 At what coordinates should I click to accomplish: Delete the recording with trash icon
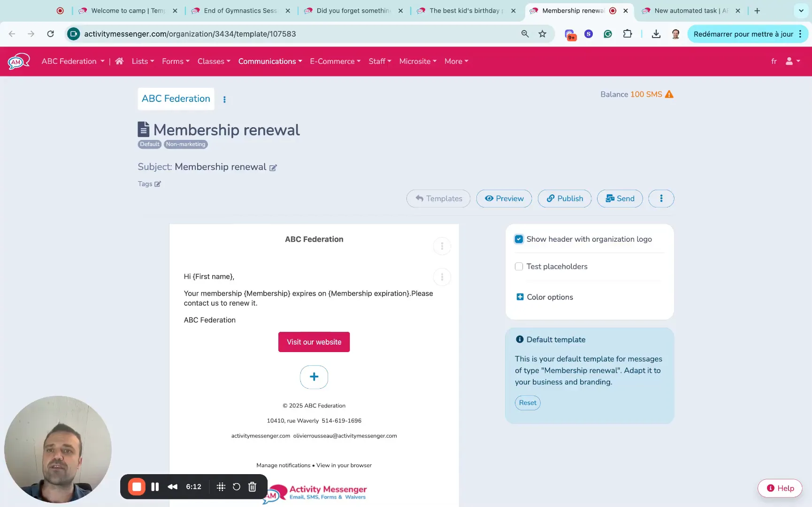click(x=252, y=487)
